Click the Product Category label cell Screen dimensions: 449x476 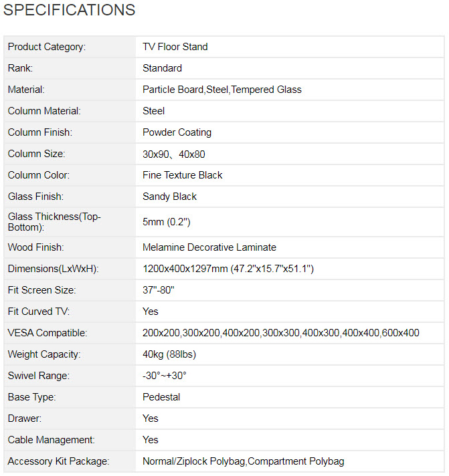tap(47, 47)
